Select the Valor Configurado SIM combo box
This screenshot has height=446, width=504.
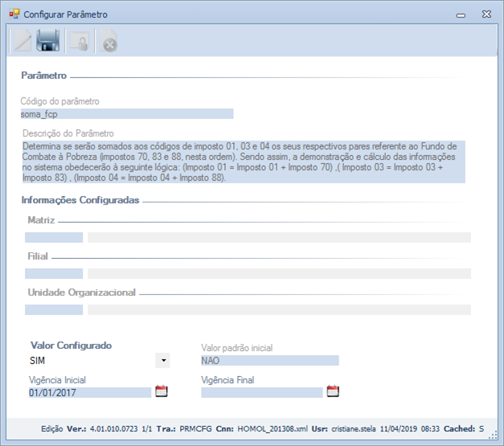tap(99, 361)
